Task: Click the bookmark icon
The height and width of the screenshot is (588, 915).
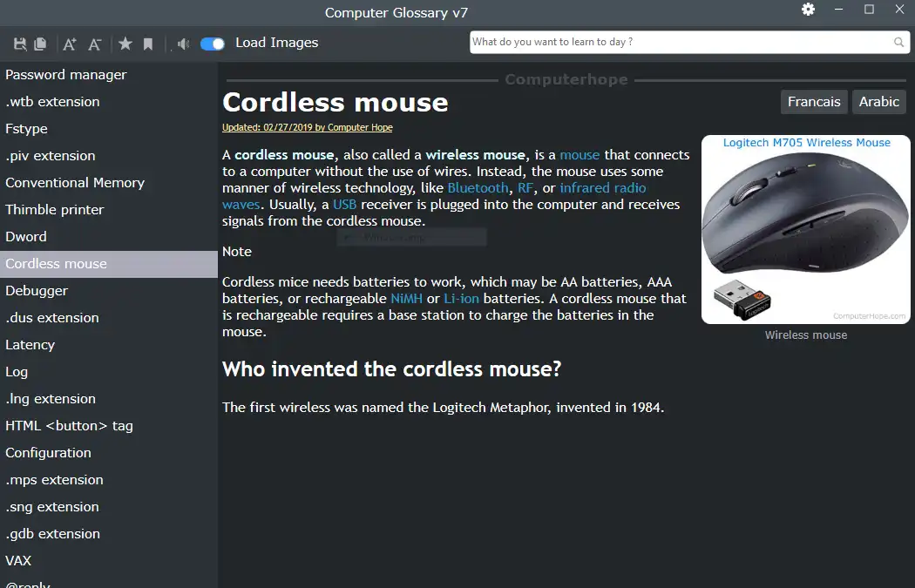Action: click(148, 44)
